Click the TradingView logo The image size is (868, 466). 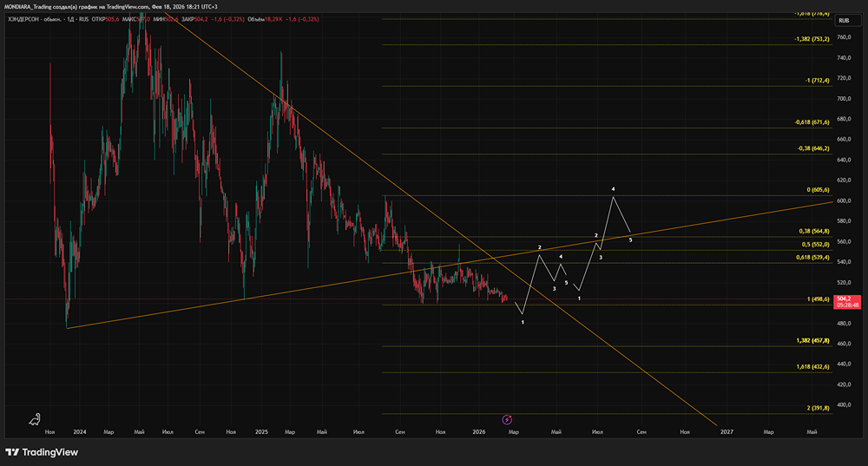coord(42,452)
